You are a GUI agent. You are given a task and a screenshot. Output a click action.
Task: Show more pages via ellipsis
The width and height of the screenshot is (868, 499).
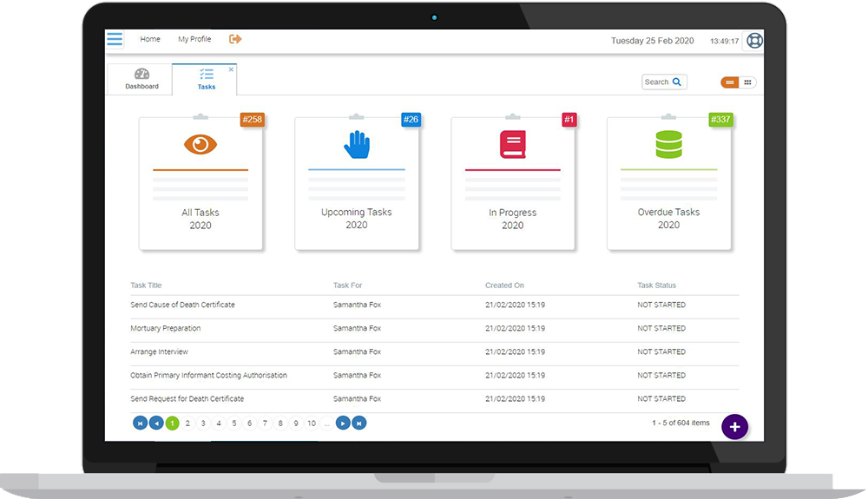(327, 423)
